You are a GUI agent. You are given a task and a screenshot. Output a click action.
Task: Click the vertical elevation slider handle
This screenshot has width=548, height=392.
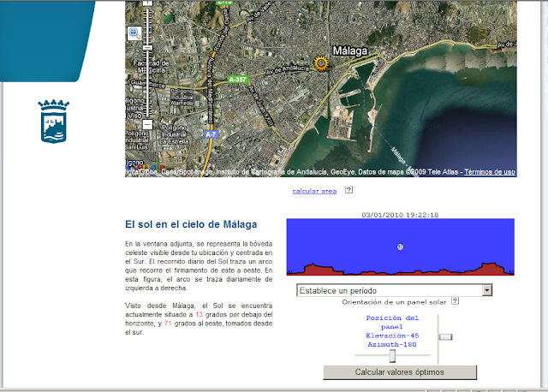(x=445, y=337)
